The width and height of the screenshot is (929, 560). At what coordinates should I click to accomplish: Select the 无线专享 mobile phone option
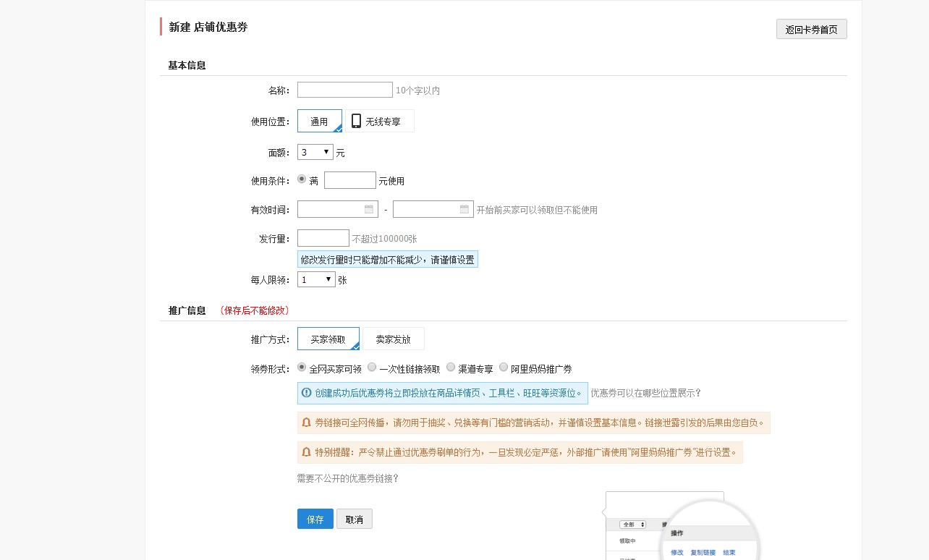[380, 122]
